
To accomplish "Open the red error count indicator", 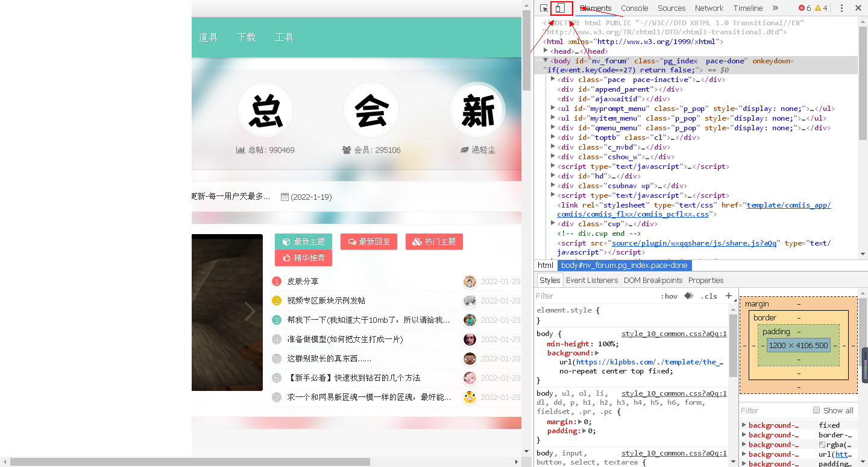I will [x=805, y=8].
